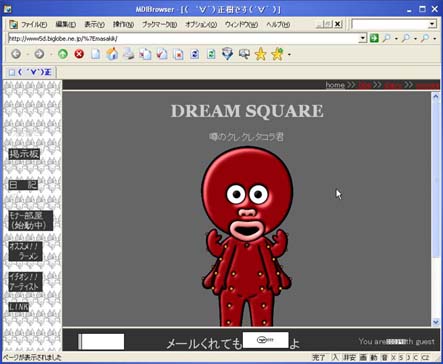Click the yellow star favorites icon
Image resolution: width=443 pixels, height=364 pixels.
click(x=260, y=54)
